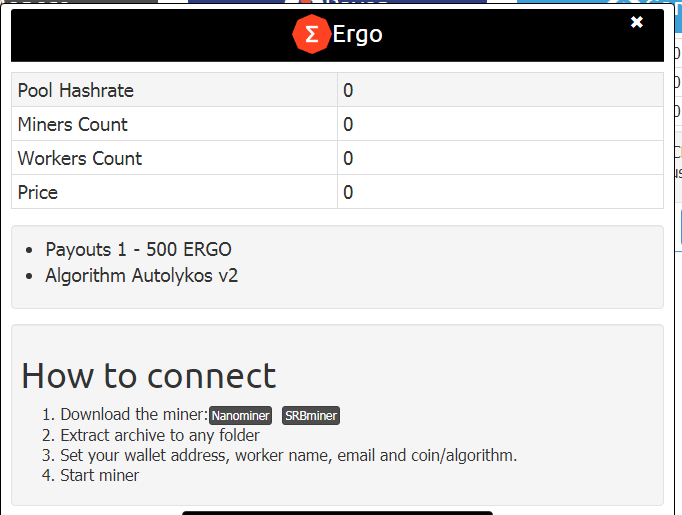Click the Start miner step
This screenshot has width=682, height=515.
(99, 475)
